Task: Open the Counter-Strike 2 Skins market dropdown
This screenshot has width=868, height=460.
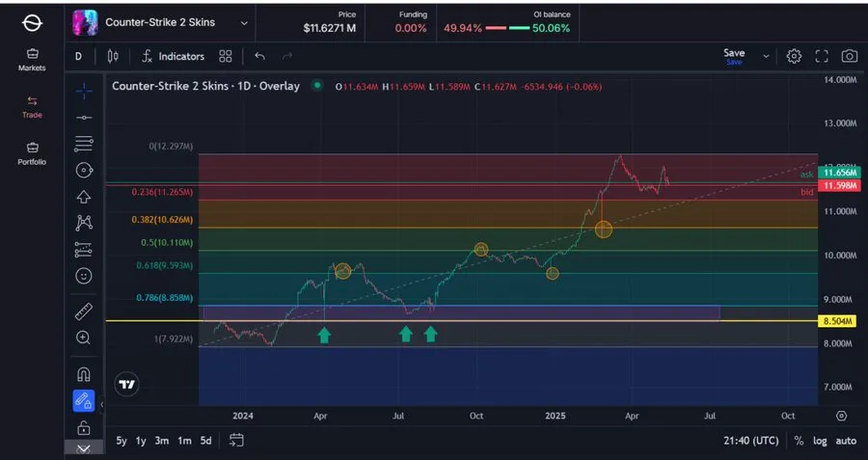Action: tap(244, 23)
